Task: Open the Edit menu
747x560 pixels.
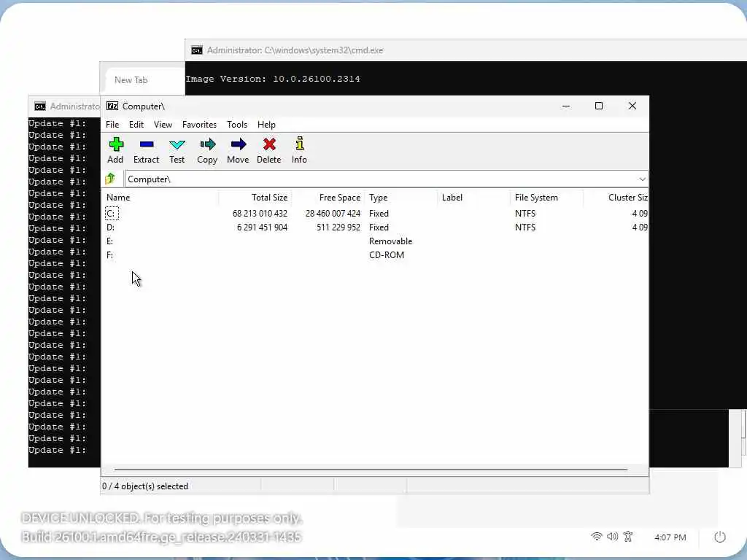Action: point(136,124)
